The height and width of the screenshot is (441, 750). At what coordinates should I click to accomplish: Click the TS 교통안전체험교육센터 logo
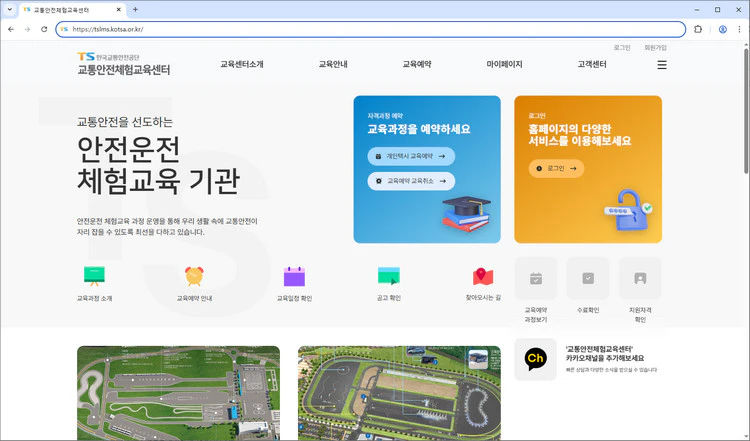click(123, 64)
